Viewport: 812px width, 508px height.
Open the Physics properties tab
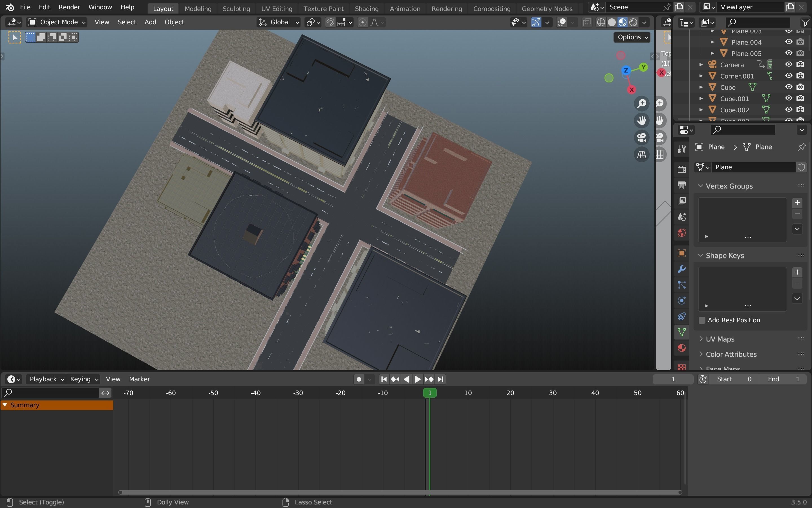(x=681, y=300)
